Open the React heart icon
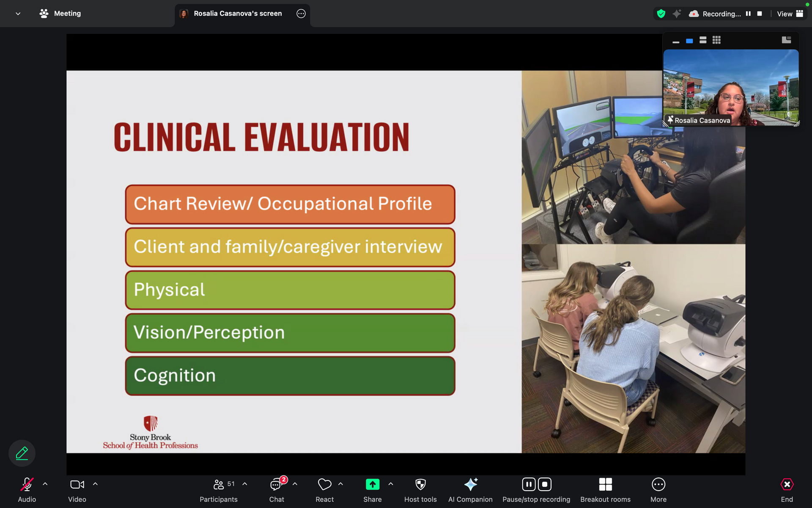Screen dimensions: 812x508 324,485
